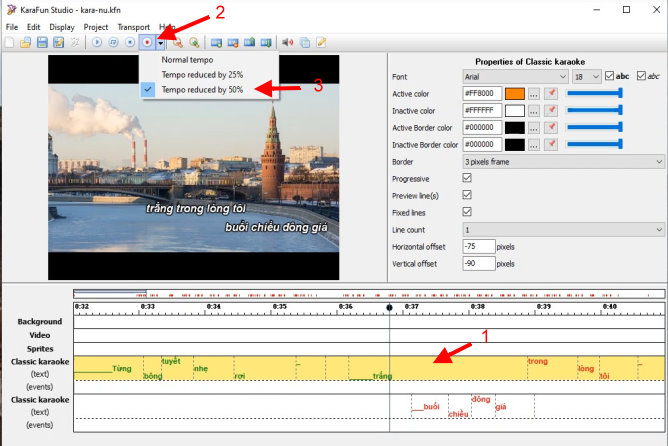Viewport: 668px width, 446px height.
Task: Toggle the Preview line(s) checkbox
Action: (466, 195)
